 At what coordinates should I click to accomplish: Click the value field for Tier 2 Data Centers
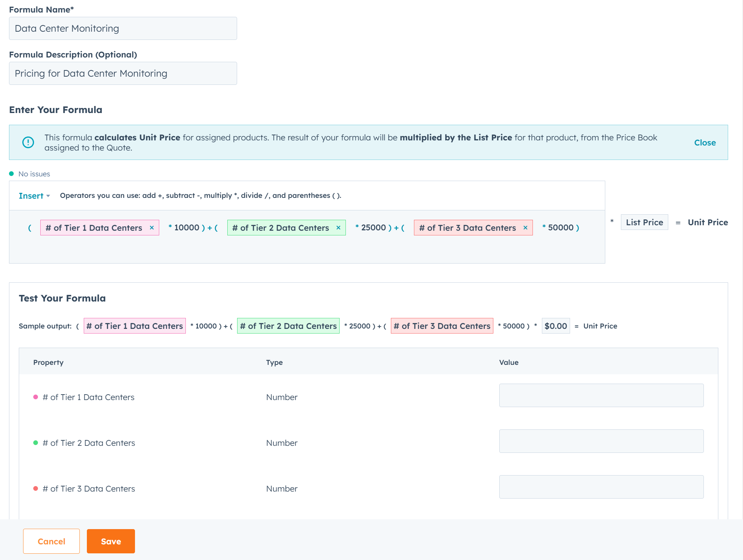point(601,441)
